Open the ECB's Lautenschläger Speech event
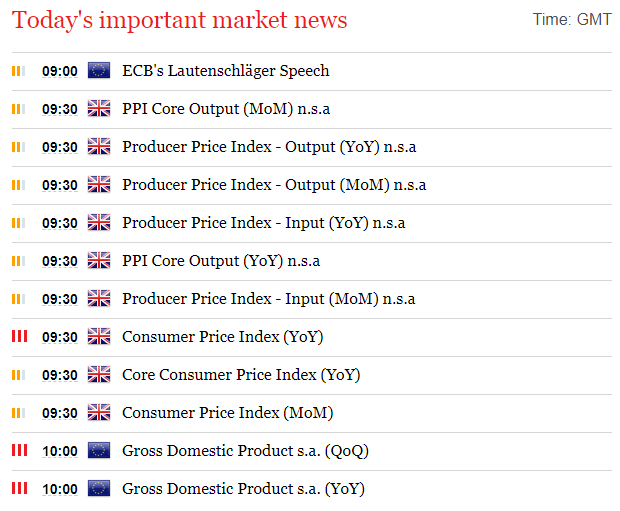The width and height of the screenshot is (620, 511). point(225,71)
